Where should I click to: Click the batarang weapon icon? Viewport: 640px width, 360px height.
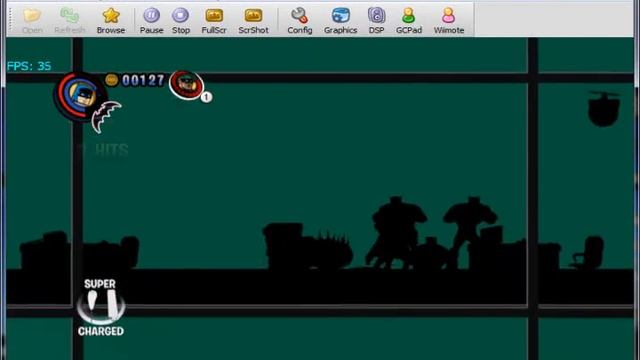pos(106,116)
